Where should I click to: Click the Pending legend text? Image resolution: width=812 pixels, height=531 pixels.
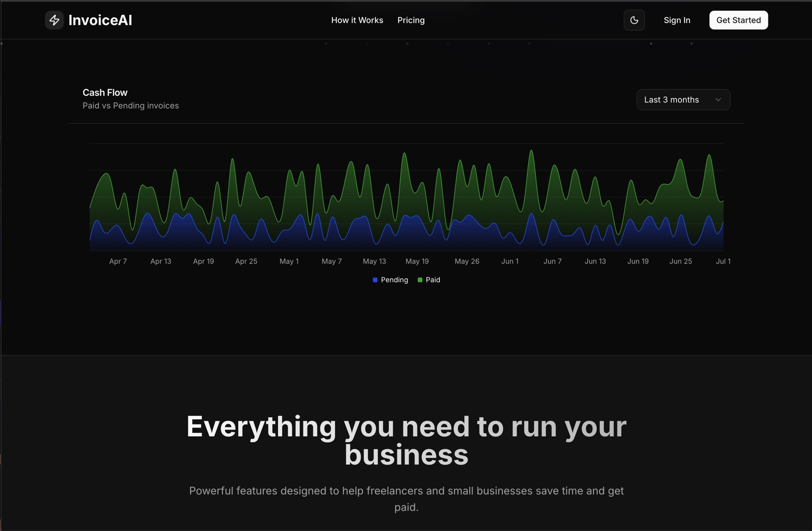pyautogui.click(x=394, y=280)
